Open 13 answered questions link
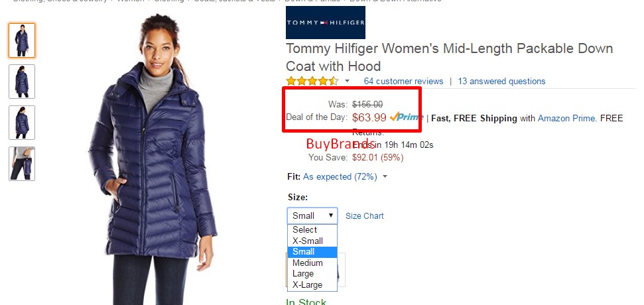The width and height of the screenshot is (644, 305). [501, 82]
